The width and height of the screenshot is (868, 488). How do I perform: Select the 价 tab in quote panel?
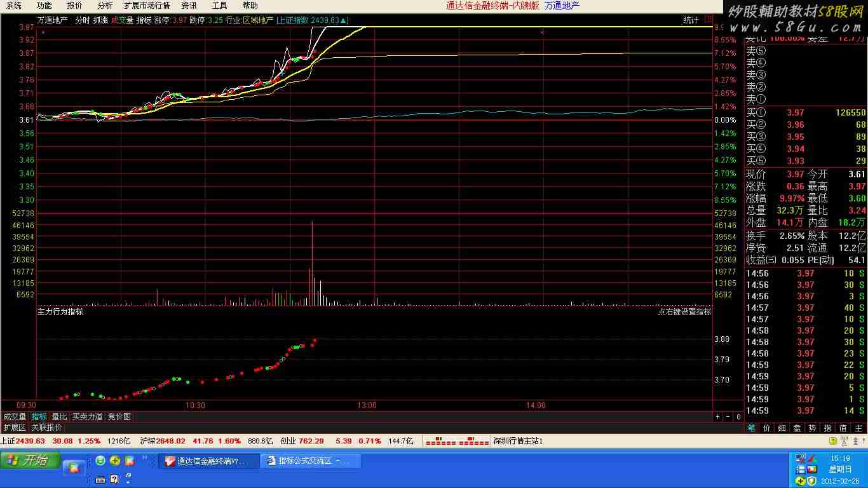(x=767, y=428)
